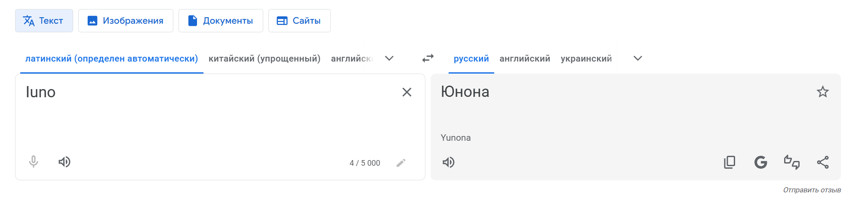Select украинский as target language

[586, 59]
